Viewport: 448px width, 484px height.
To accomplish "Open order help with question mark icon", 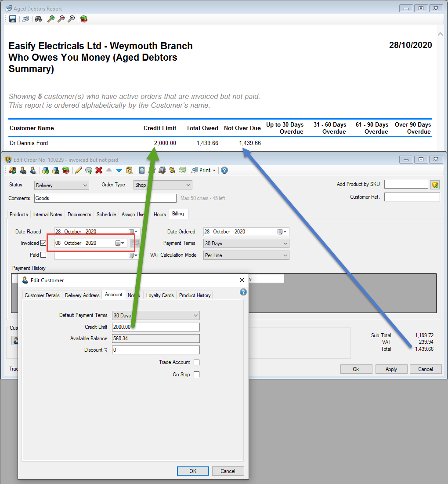I will point(224,170).
